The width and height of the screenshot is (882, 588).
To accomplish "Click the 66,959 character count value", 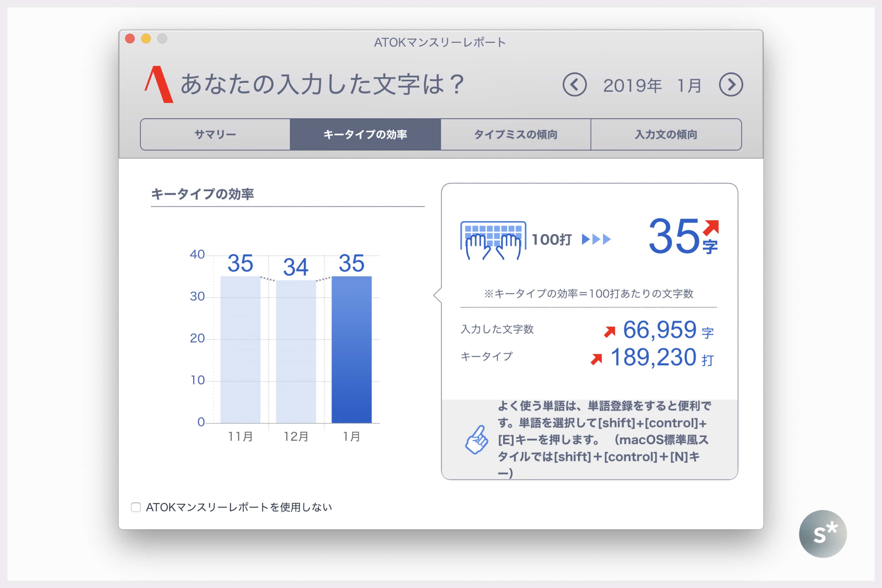I will [x=660, y=330].
